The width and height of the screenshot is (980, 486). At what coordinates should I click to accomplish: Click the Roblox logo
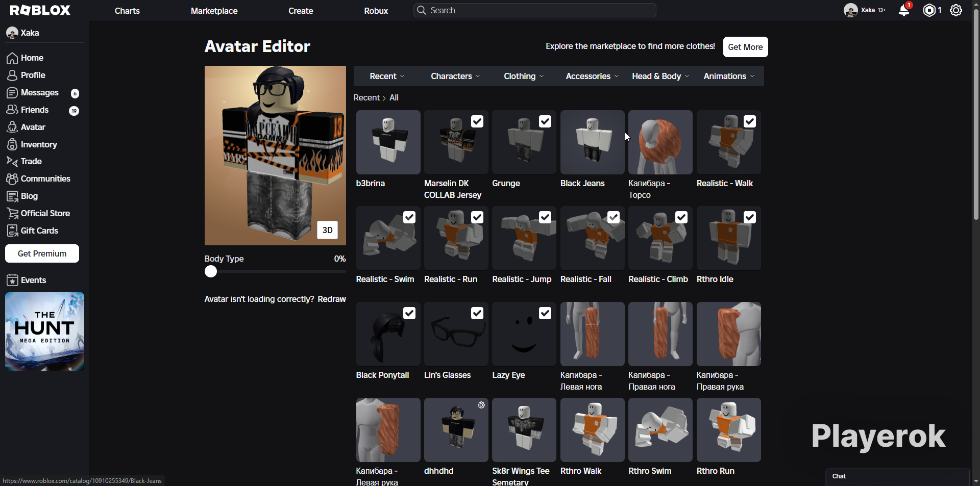click(x=40, y=10)
